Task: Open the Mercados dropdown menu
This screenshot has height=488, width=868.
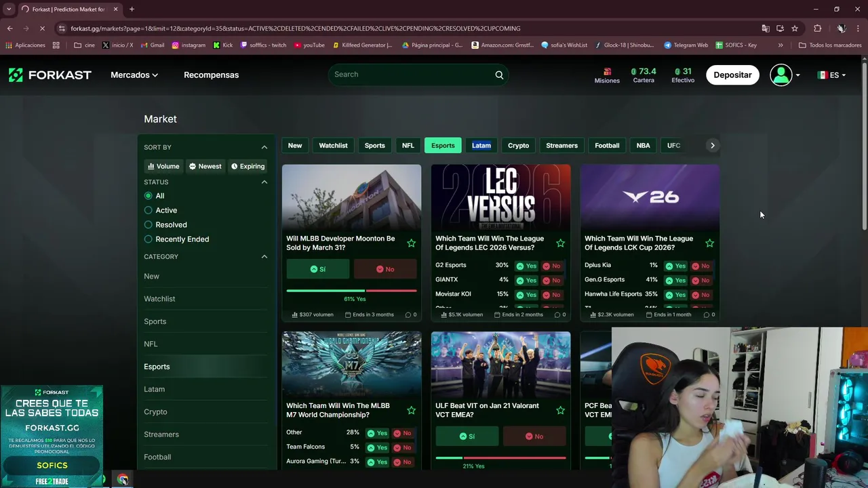Action: click(x=134, y=75)
